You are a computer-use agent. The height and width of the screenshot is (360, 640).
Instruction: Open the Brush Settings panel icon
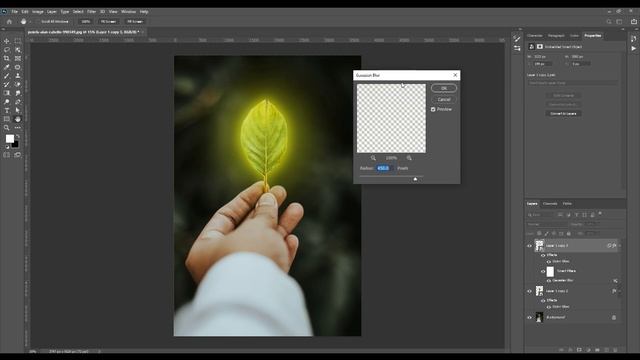pos(517,39)
